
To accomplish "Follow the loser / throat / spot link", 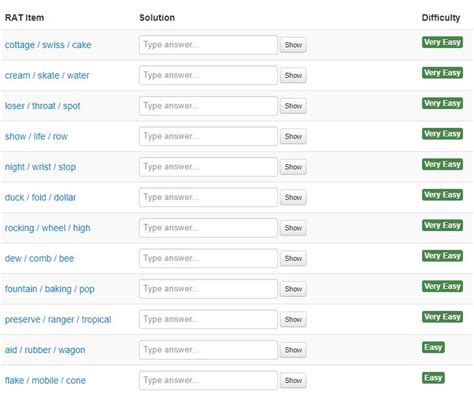I will (42, 106).
